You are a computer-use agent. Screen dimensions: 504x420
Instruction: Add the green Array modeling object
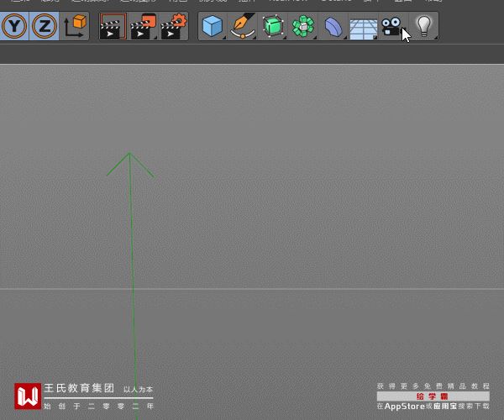302,26
